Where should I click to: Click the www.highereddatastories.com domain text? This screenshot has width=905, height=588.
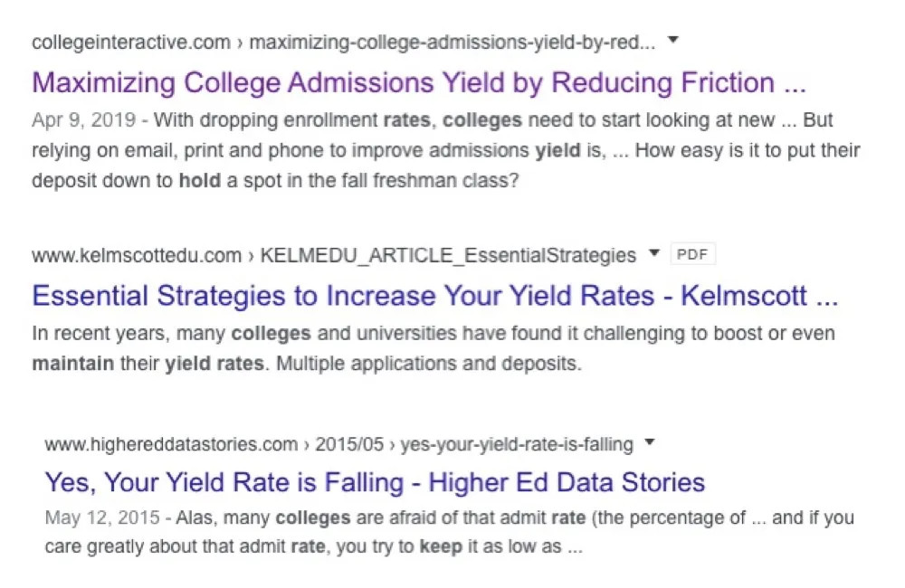point(171,444)
